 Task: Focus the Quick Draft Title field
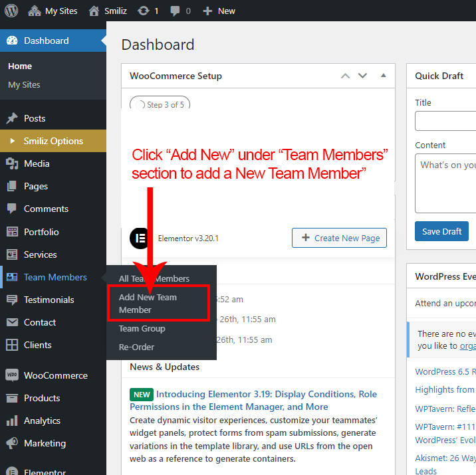(x=445, y=121)
